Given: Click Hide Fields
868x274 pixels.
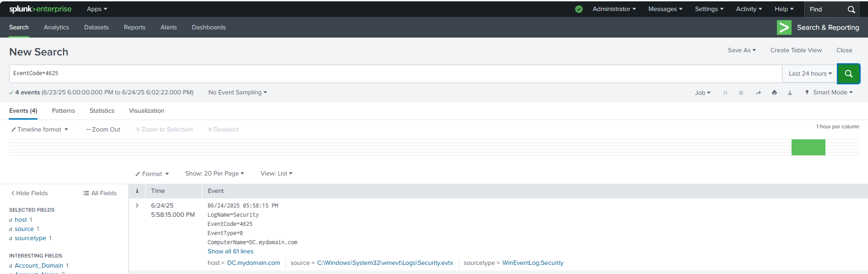Looking at the screenshot, I should coord(29,193).
